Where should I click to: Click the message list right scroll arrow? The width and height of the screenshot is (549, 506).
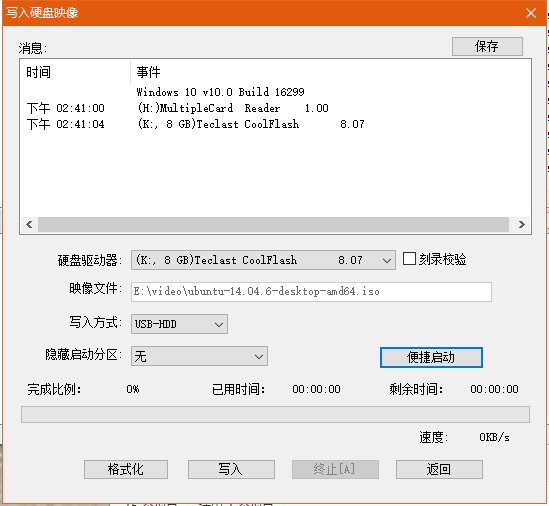click(521, 224)
